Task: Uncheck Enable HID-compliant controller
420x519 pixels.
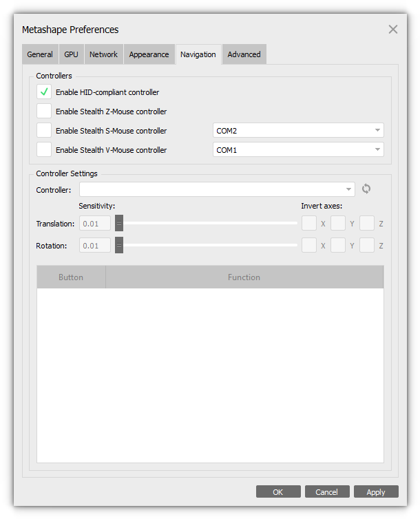Action: (44, 92)
